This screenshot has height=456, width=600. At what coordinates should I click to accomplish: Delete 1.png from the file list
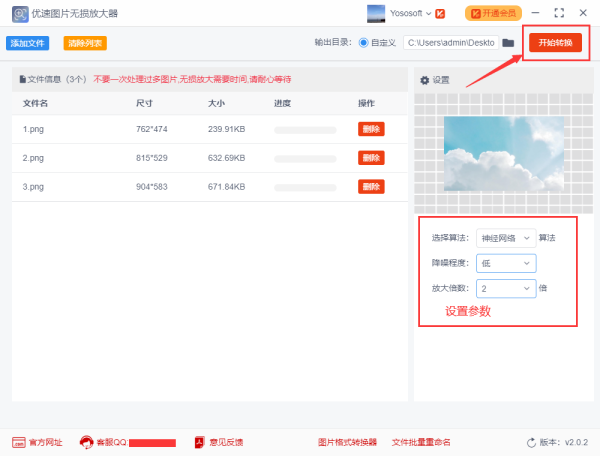pos(371,129)
